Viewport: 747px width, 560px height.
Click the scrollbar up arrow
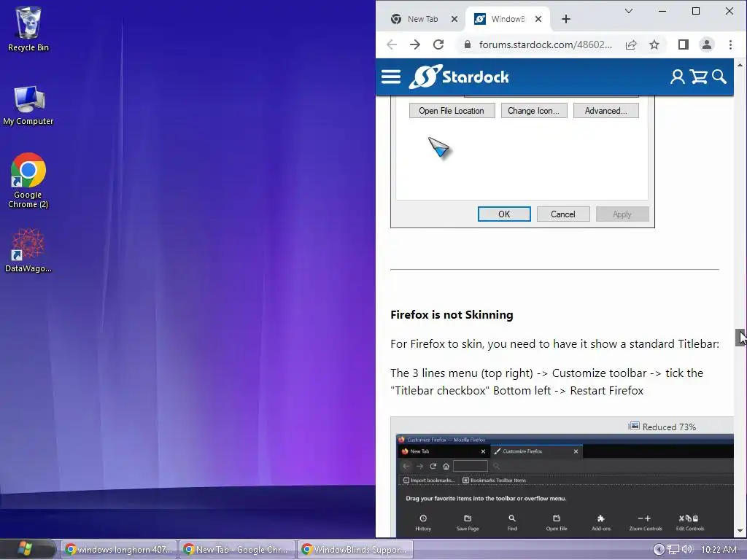(x=740, y=64)
